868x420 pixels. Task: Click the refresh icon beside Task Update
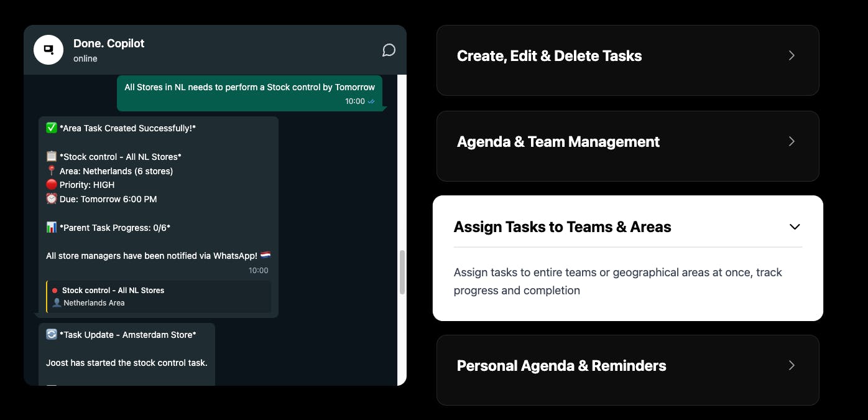pos(52,334)
